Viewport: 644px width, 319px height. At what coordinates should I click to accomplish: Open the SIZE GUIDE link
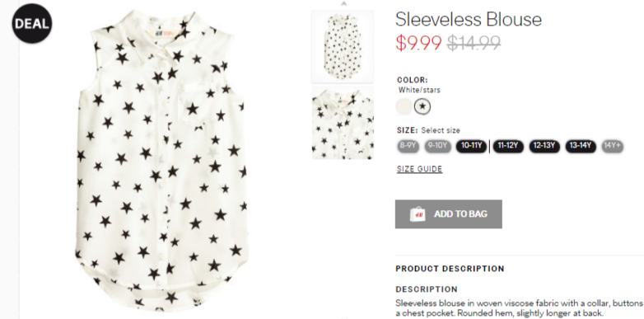(419, 169)
